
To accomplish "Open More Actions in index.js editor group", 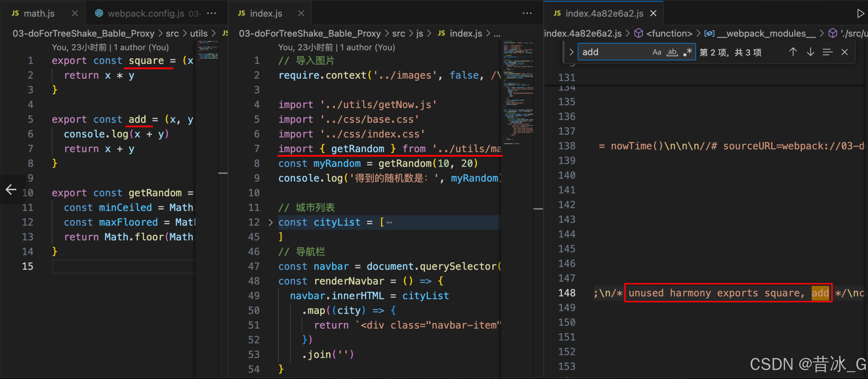I will click(x=527, y=13).
